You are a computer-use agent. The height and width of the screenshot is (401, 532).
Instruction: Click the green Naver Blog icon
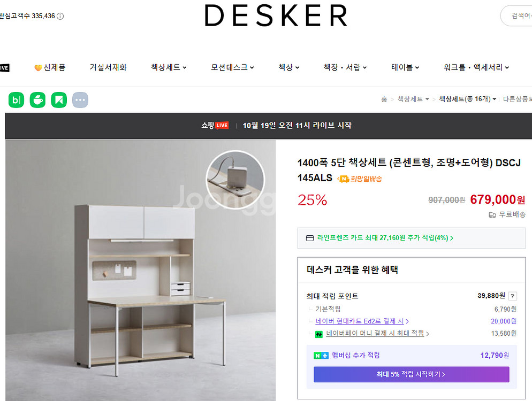[16, 100]
